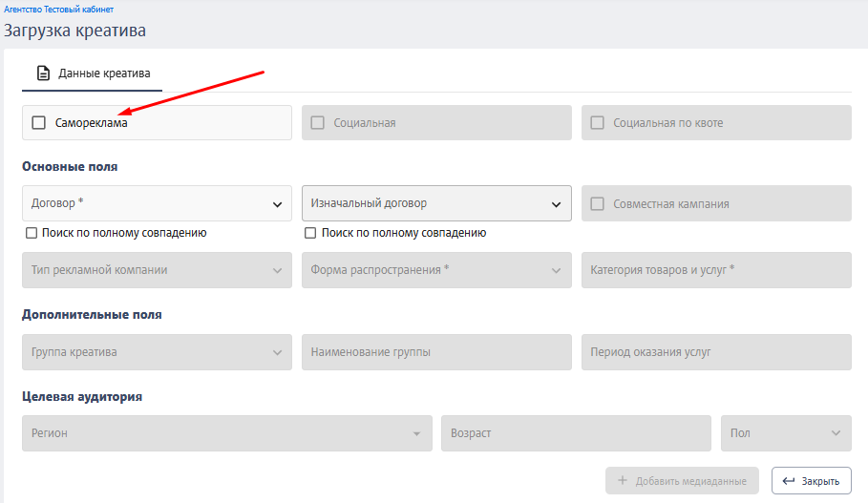
Task: Click the plus icon on Добавить медиаданные
Action: coord(623,480)
